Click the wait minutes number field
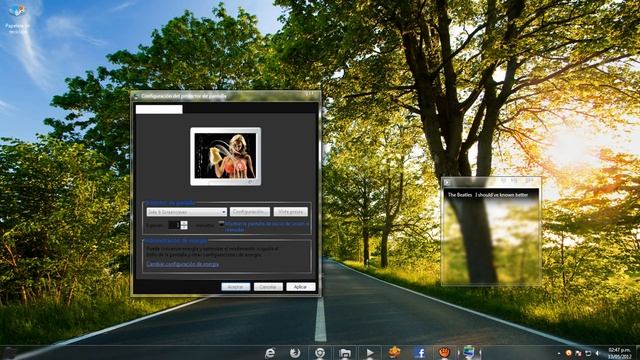 [174, 225]
